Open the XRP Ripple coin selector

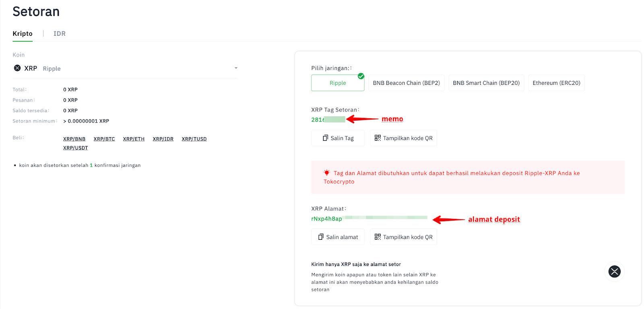click(x=125, y=68)
